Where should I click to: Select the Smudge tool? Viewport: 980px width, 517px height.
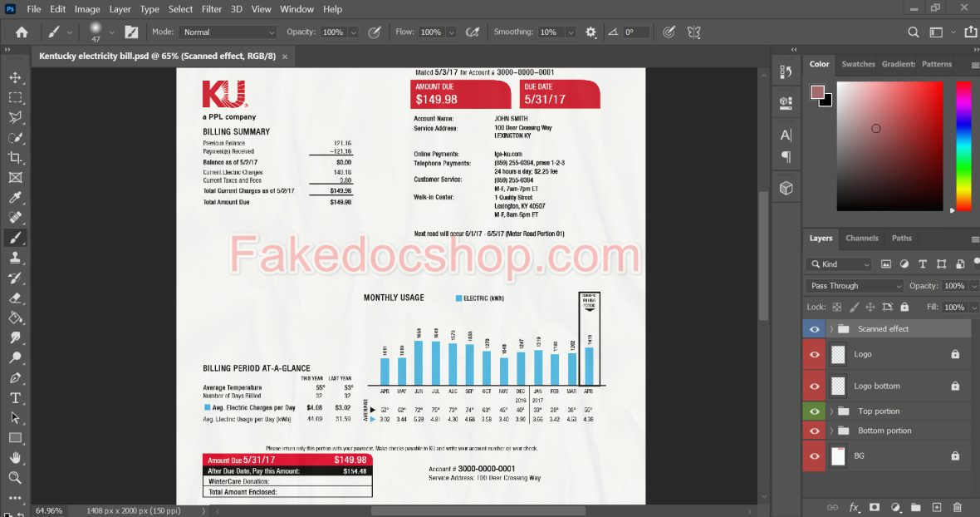(x=16, y=337)
